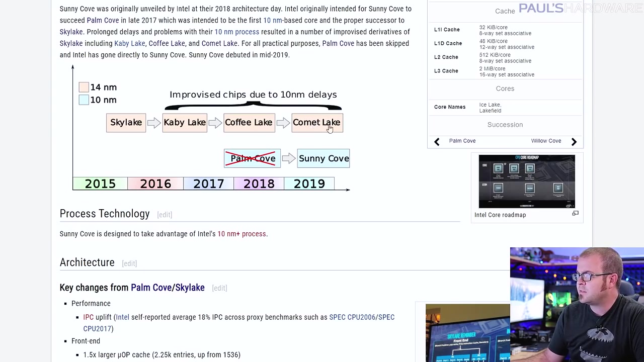
Task: Open the Skylake reminder slide thumbnail
Action: coord(467,333)
